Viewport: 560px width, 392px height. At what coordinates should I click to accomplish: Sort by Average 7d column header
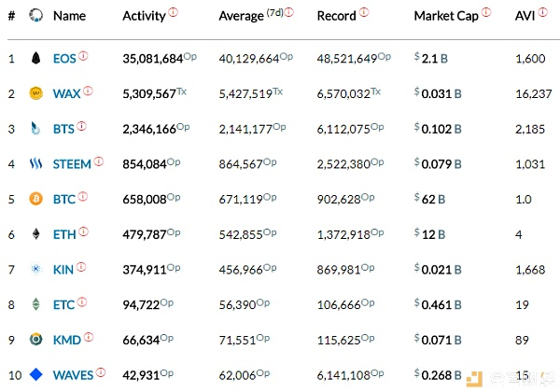(x=250, y=16)
